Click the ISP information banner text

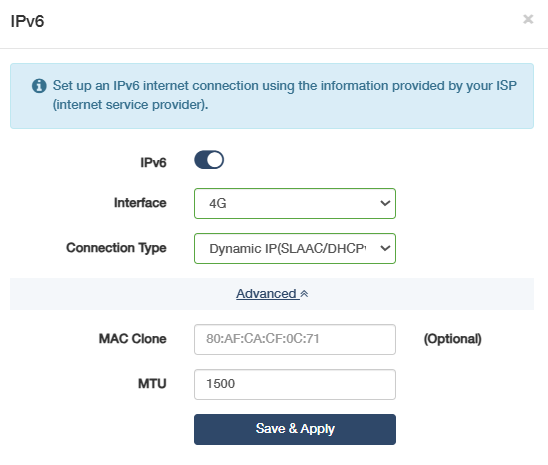(284, 95)
